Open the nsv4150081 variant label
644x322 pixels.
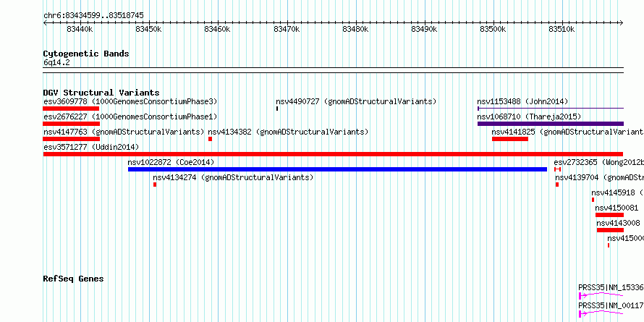617,208
